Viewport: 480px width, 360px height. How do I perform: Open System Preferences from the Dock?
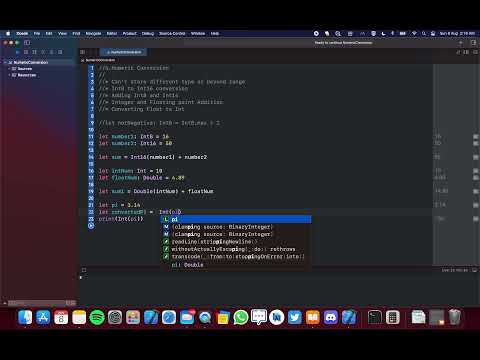[115, 317]
